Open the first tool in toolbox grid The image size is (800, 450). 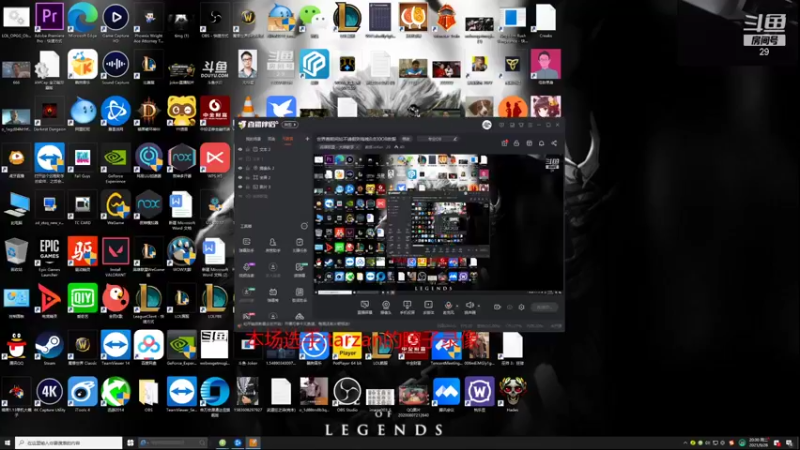coord(246,244)
